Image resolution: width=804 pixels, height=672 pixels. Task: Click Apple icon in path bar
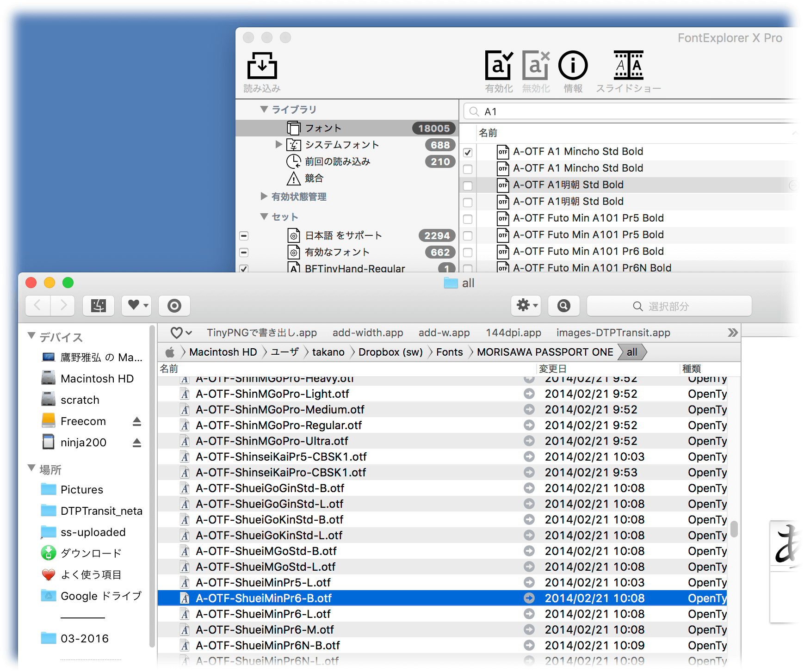(170, 352)
